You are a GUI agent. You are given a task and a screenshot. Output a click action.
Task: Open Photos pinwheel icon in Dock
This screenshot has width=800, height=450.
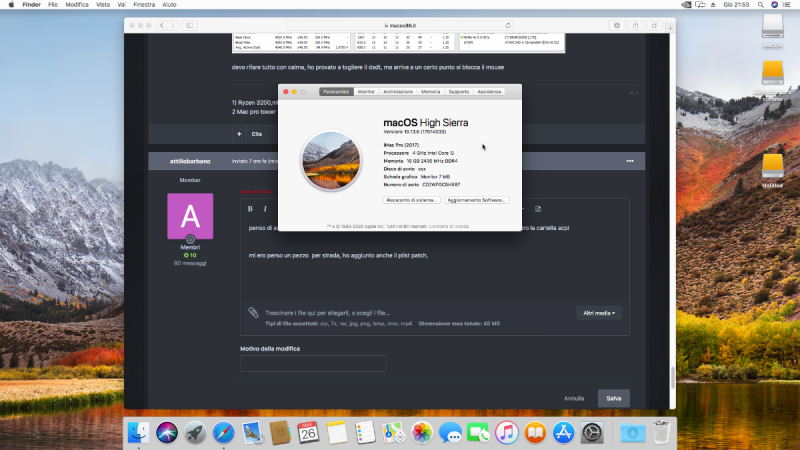pos(422,433)
